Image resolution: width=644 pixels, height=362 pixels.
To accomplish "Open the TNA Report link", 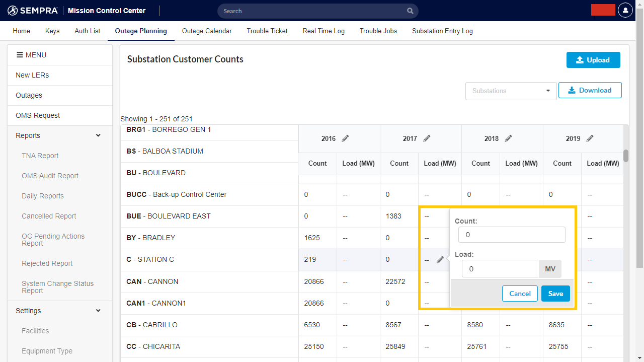I will tap(40, 156).
